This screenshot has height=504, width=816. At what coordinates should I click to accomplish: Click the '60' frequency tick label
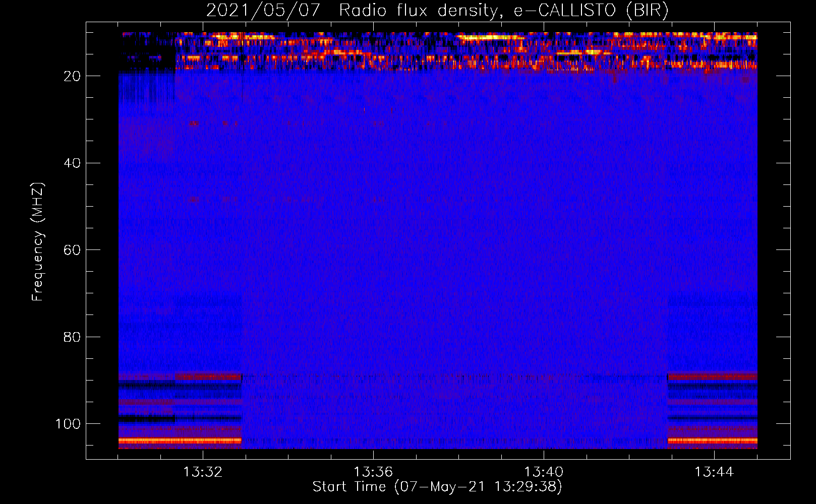(x=72, y=250)
